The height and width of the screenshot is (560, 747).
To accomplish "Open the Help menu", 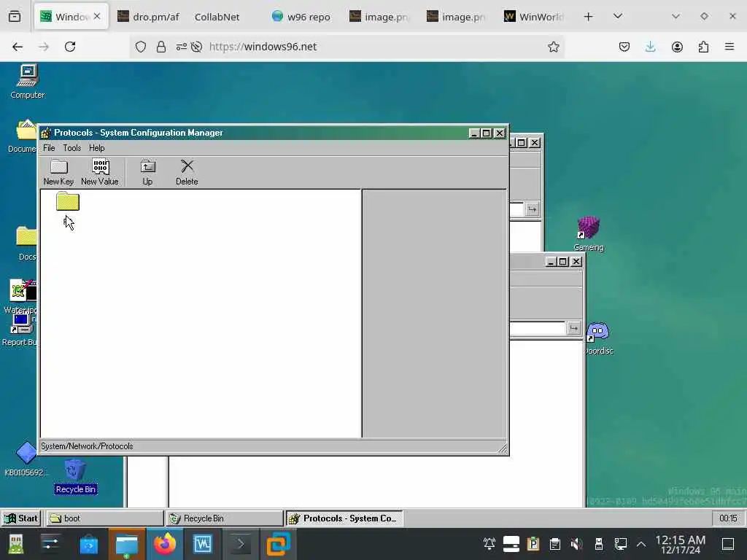I will pos(97,148).
